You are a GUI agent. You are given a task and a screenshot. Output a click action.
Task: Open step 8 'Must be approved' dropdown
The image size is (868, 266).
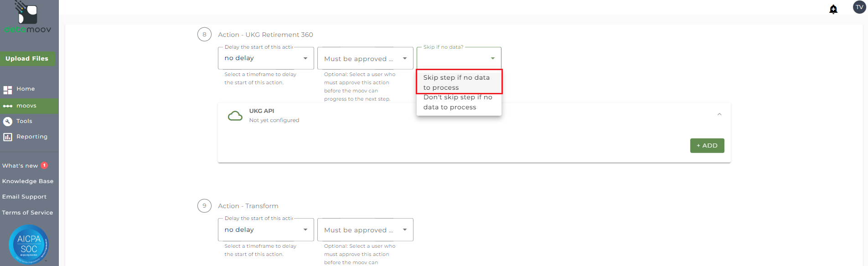pos(365,58)
